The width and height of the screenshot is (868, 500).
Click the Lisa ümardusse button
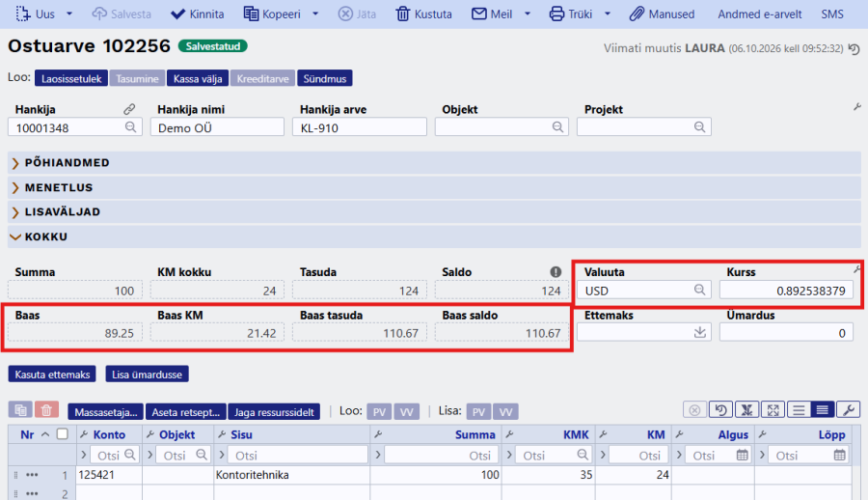(x=147, y=375)
